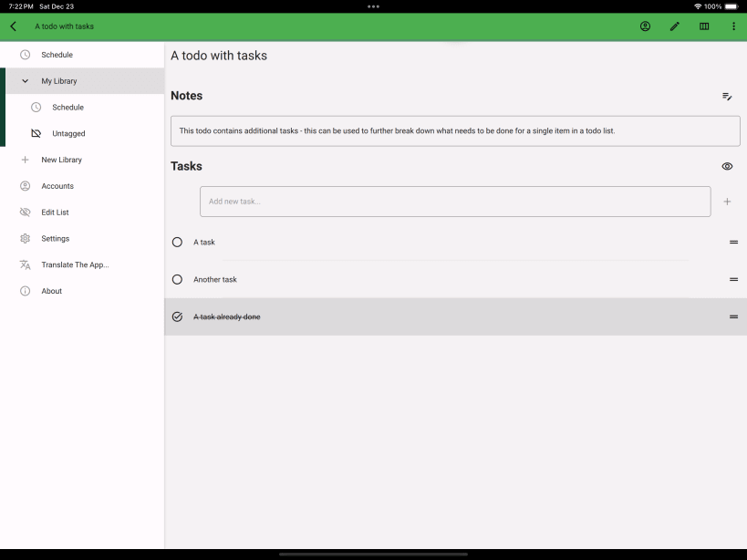Go back using the header arrow

(14, 26)
